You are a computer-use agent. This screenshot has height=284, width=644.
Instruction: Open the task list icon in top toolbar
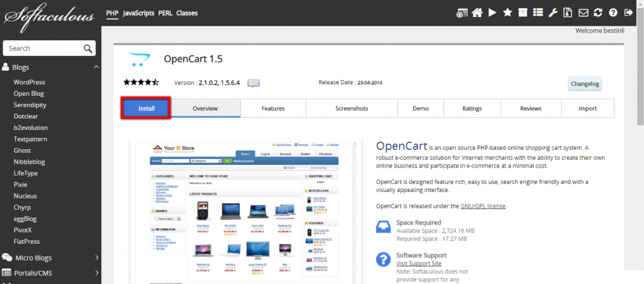(538, 13)
